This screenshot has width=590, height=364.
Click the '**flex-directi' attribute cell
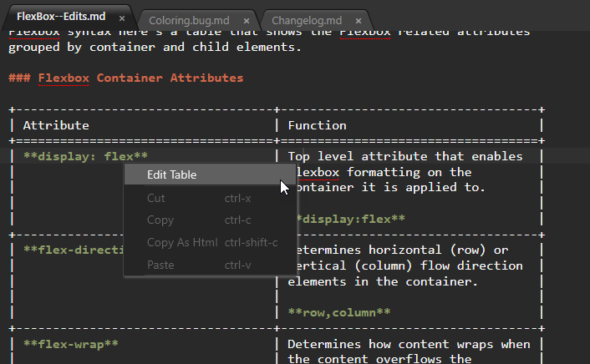pyautogui.click(x=74, y=250)
